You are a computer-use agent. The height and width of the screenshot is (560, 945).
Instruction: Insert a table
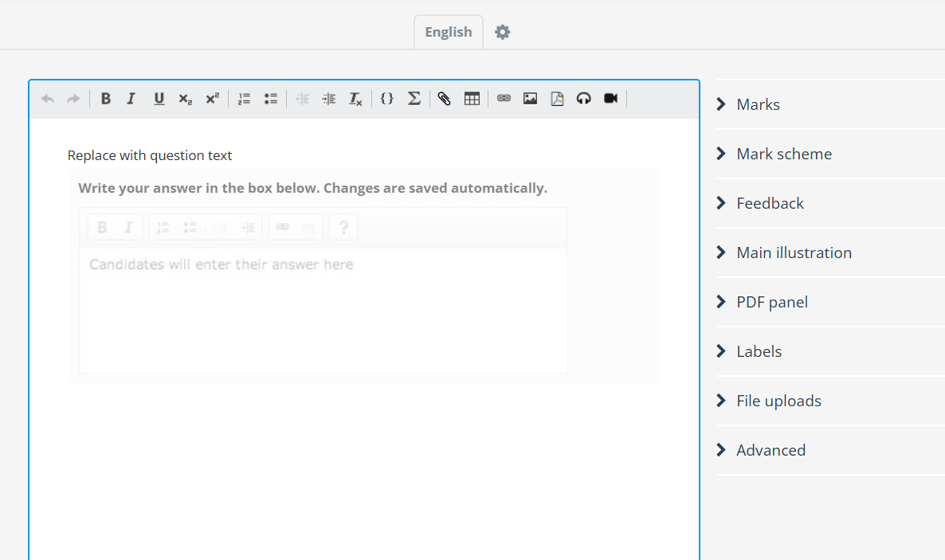(472, 99)
